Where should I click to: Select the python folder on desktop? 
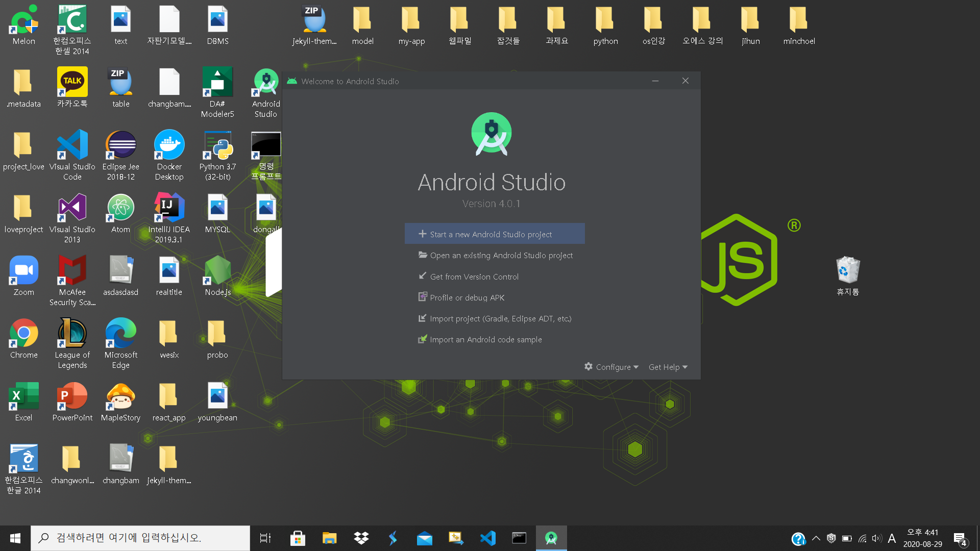pos(605,24)
